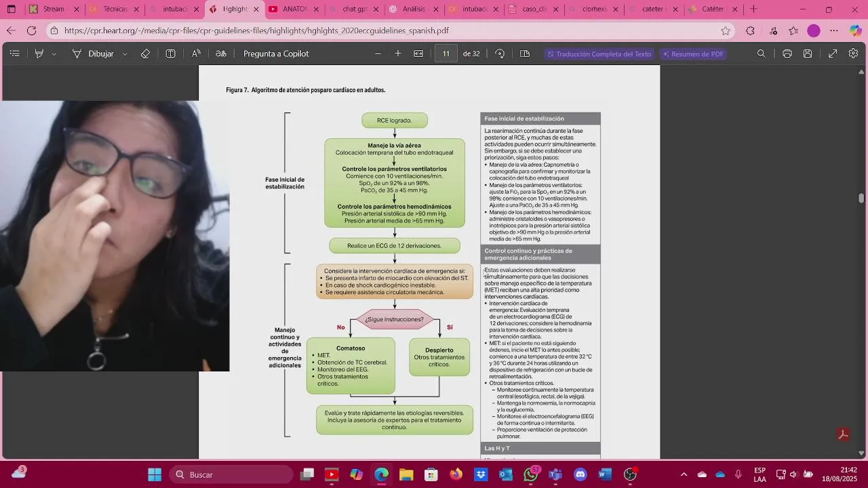The image size is (868, 488).
Task: Select the eraser tool
Action: [145, 54]
